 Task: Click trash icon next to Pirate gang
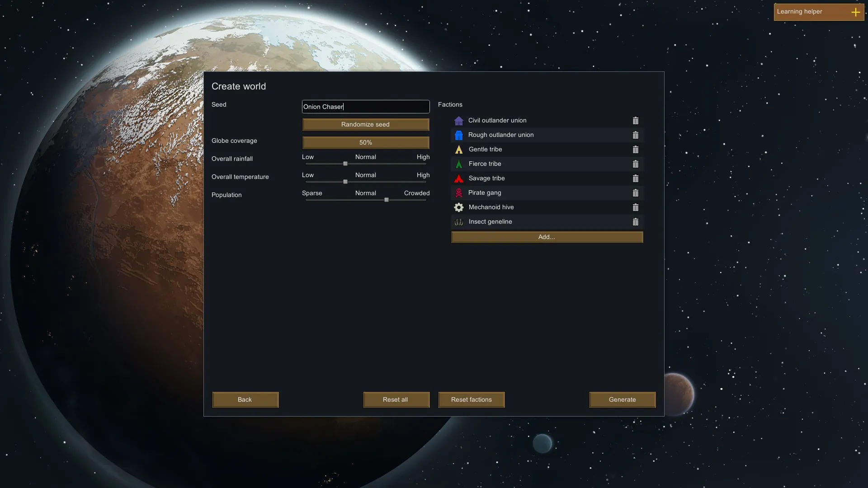click(635, 193)
